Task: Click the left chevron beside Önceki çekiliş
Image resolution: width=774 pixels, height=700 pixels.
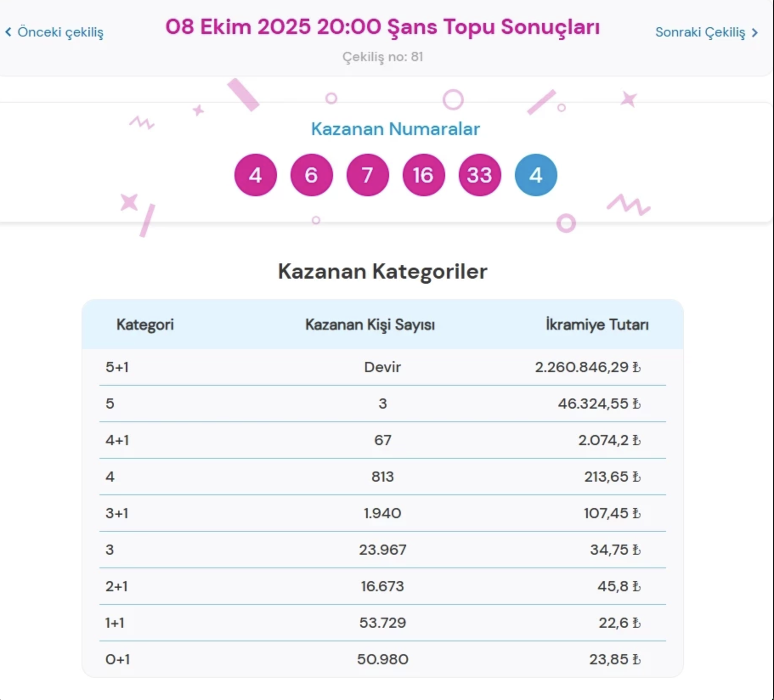Action: pos(8,32)
